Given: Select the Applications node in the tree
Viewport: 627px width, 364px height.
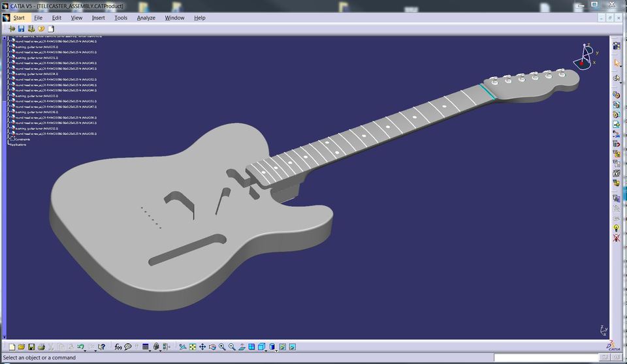Looking at the screenshot, I should tap(18, 145).
